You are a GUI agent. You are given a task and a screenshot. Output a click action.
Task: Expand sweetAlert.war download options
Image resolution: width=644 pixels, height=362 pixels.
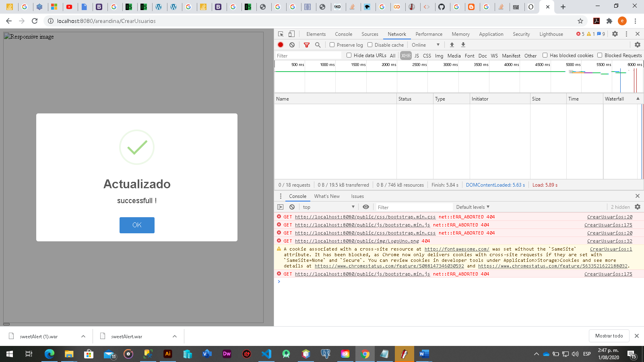click(x=175, y=336)
